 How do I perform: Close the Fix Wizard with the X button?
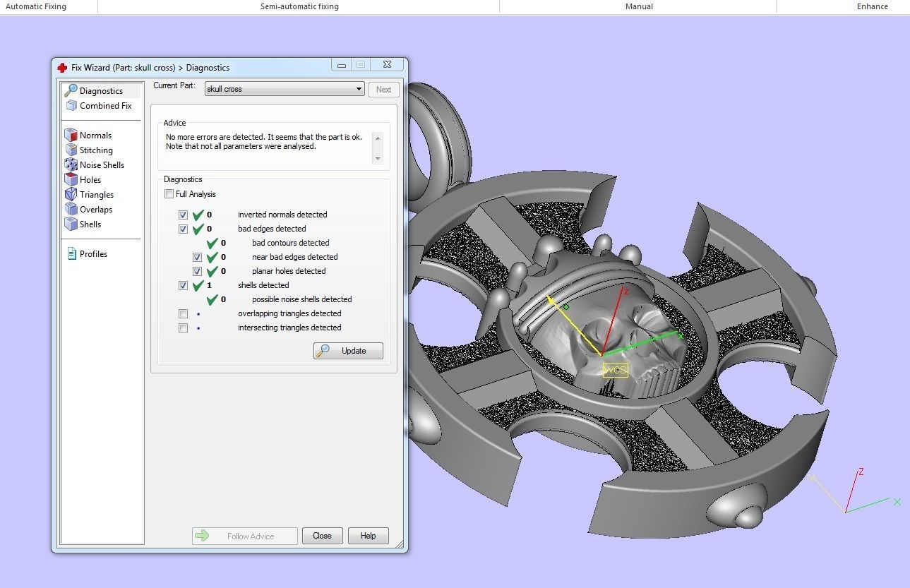pos(388,65)
